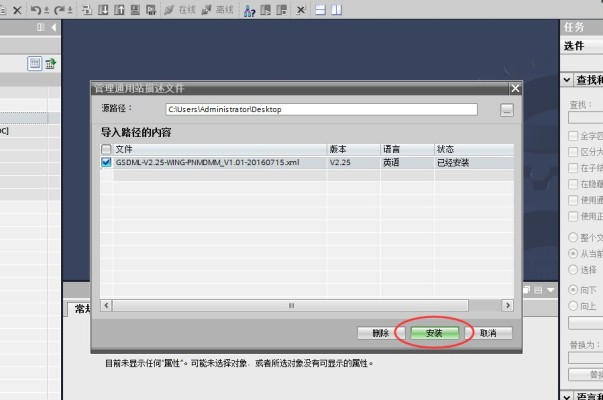Click the 删除 (Delete) button in the dialog
This screenshot has height=400, width=603.
pos(379,332)
